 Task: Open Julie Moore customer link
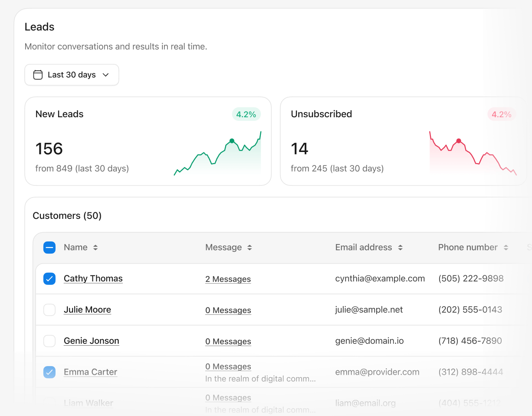(87, 310)
